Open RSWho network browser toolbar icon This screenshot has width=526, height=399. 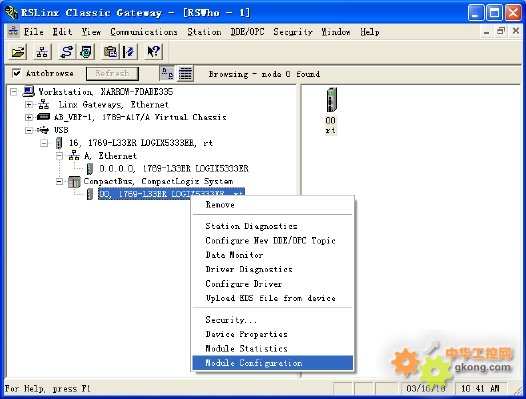click(x=42, y=52)
